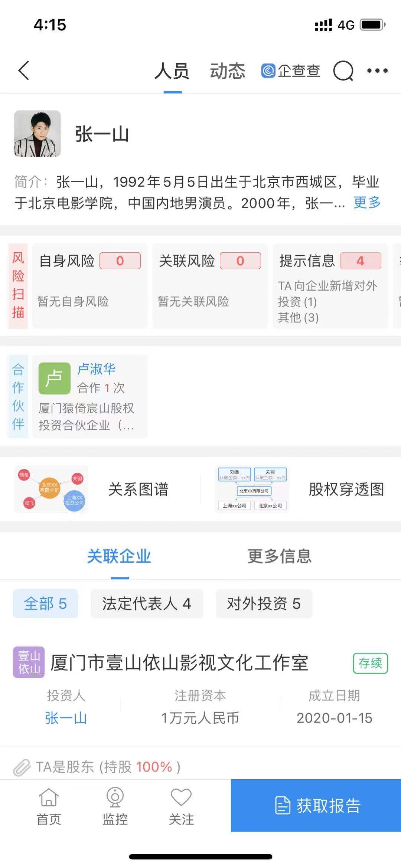Filter by 法定代表人 4
Image resolution: width=401 pixels, height=868 pixels.
point(147,604)
